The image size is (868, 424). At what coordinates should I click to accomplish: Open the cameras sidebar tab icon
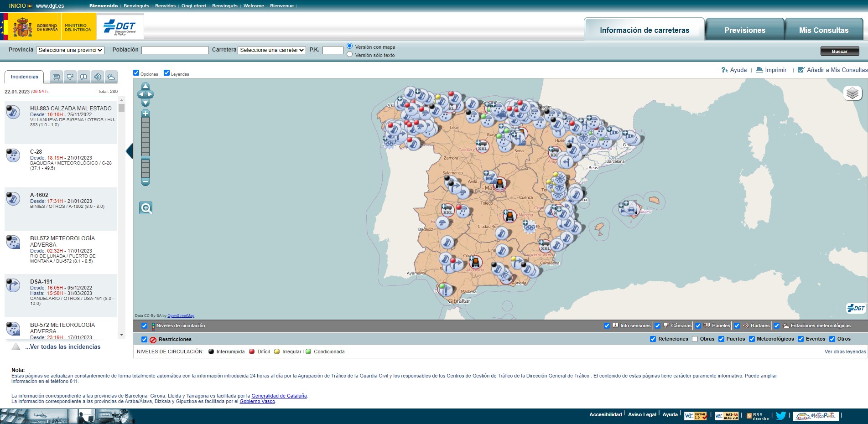pos(70,77)
